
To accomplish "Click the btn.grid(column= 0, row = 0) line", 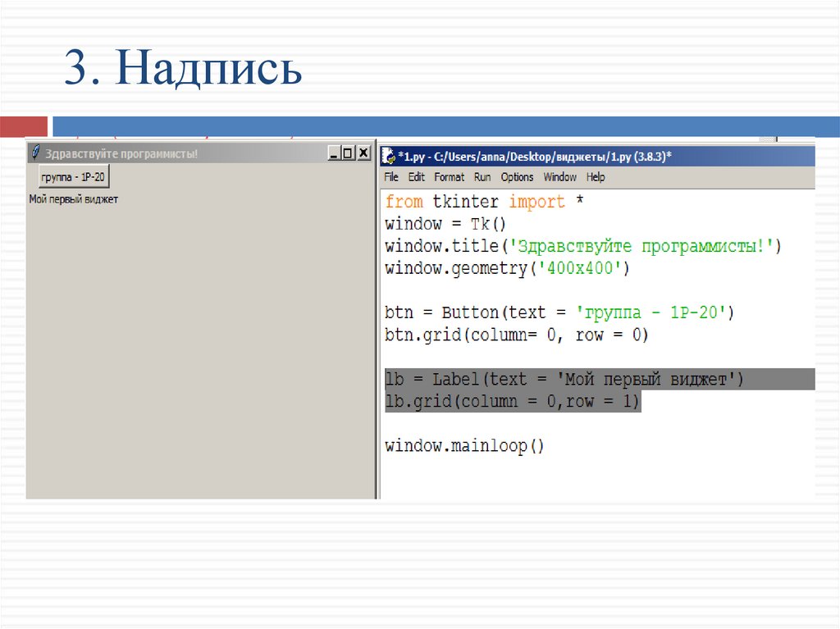I will click(x=517, y=335).
